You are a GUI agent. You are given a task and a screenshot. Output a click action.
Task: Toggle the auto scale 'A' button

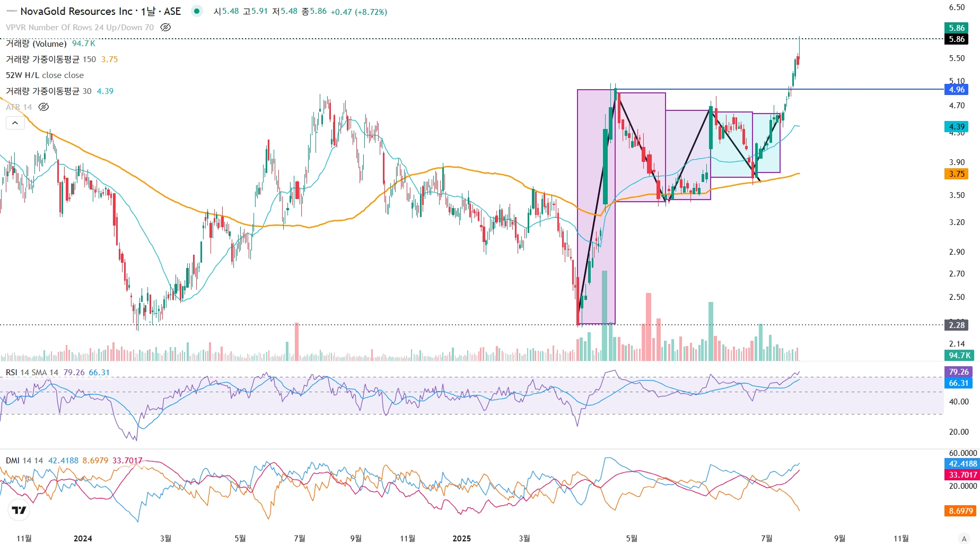point(964,538)
